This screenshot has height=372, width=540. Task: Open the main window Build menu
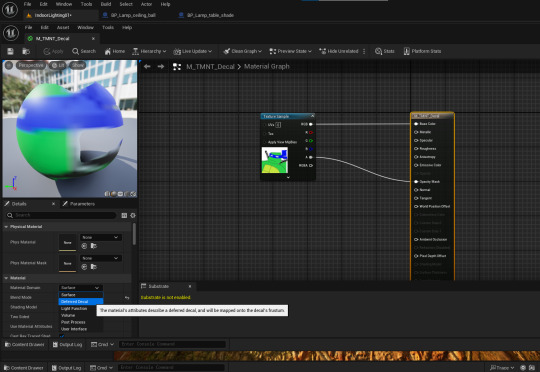coord(106,4)
